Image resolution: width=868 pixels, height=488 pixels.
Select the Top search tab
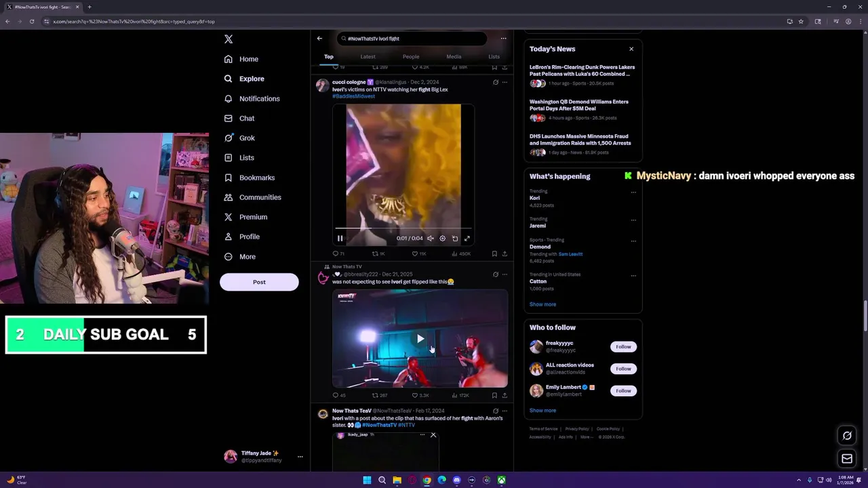329,57
